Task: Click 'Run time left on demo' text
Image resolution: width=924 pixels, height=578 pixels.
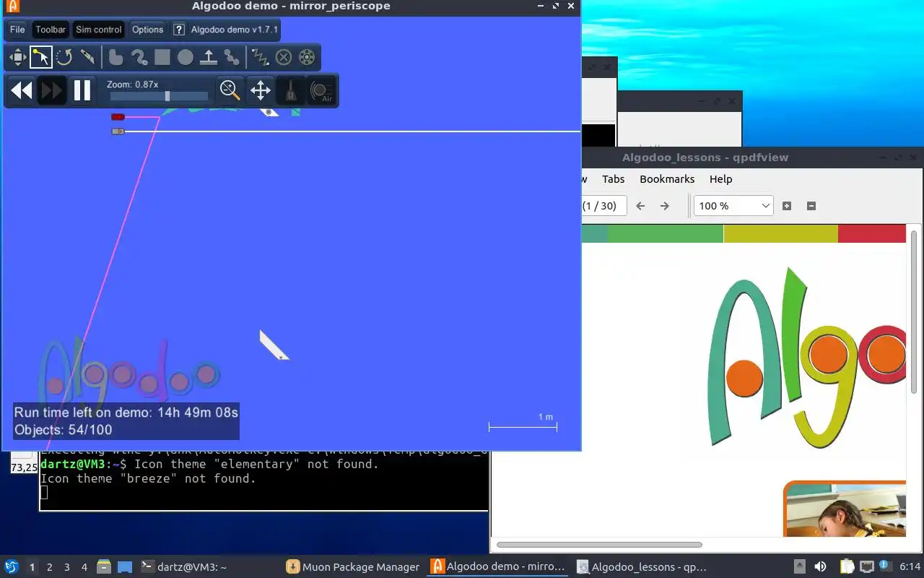Action: coord(126,413)
